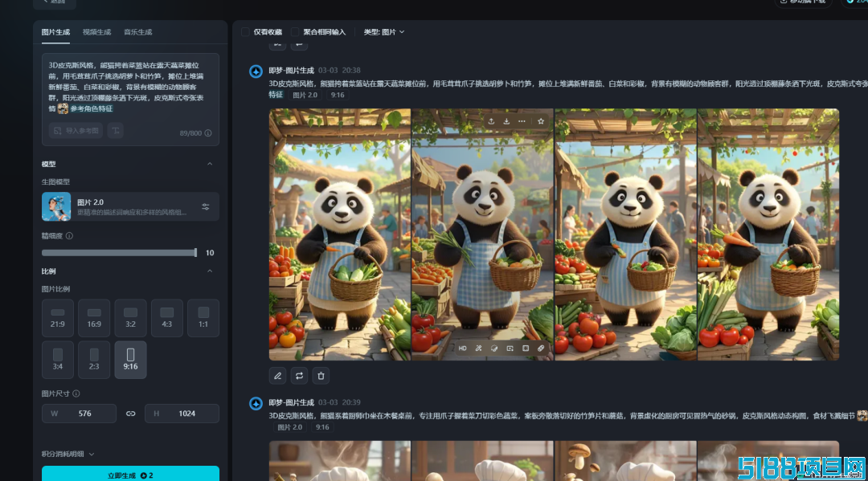This screenshot has width=868, height=481.
Task: Adjust the 精细度 slider track
Action: tap(119, 253)
